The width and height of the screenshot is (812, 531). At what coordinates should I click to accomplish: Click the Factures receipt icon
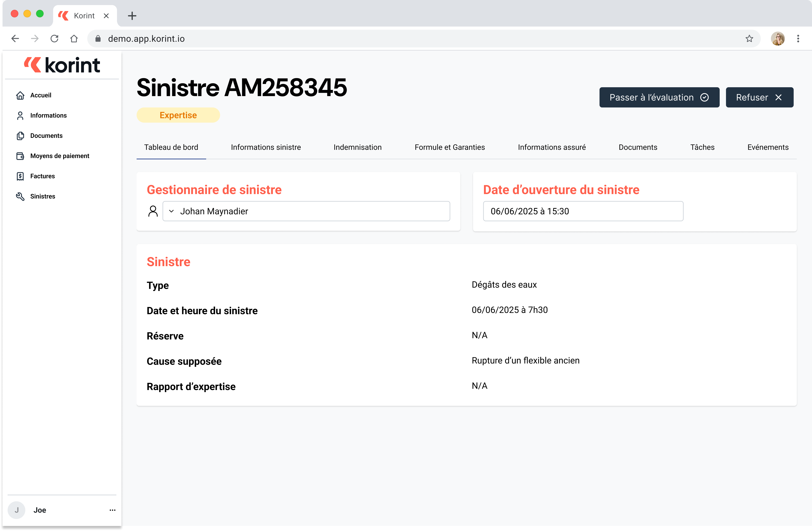click(20, 176)
